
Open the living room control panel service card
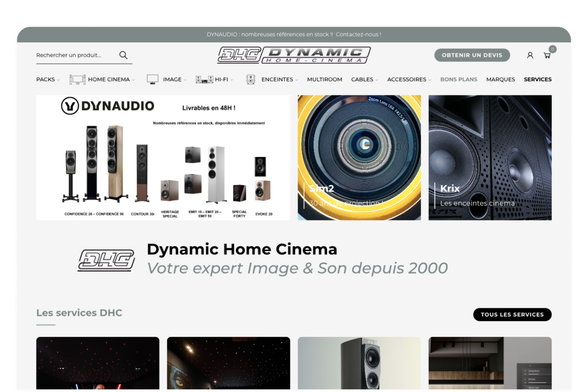pos(490,363)
